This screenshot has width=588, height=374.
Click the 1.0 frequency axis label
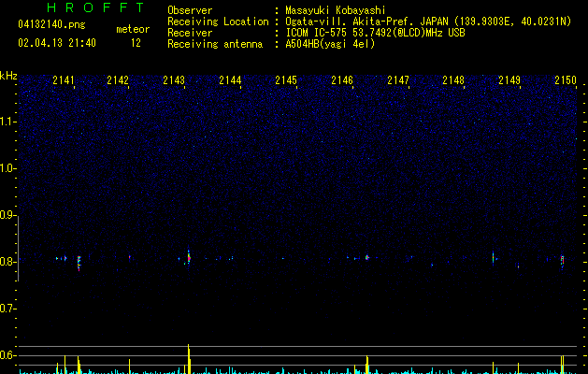(8, 168)
